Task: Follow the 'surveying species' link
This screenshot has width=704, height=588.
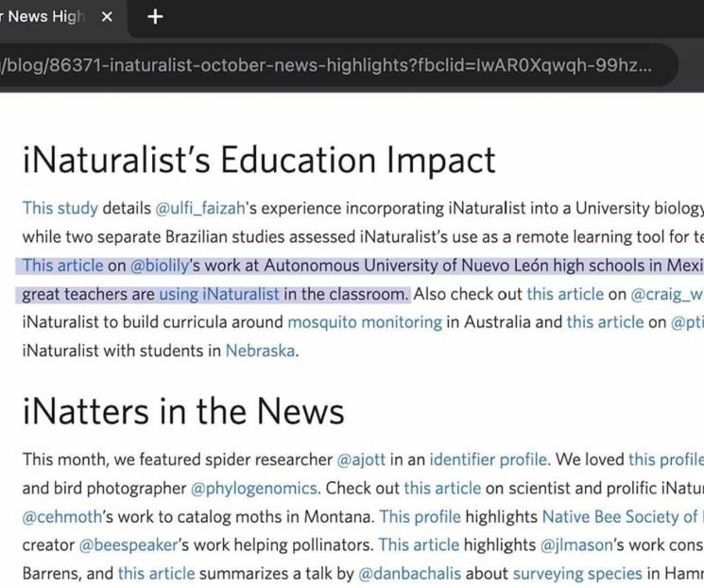Action: 577,574
